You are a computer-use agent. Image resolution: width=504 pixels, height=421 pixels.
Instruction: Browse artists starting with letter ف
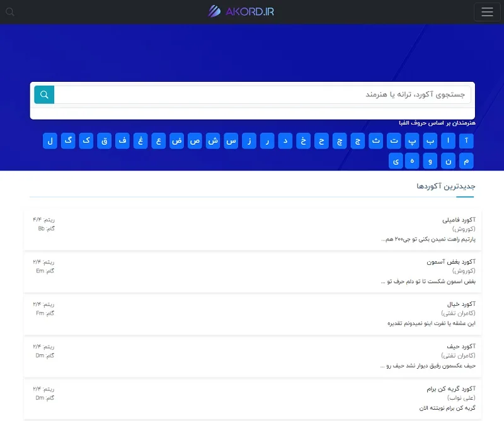pyautogui.click(x=122, y=141)
